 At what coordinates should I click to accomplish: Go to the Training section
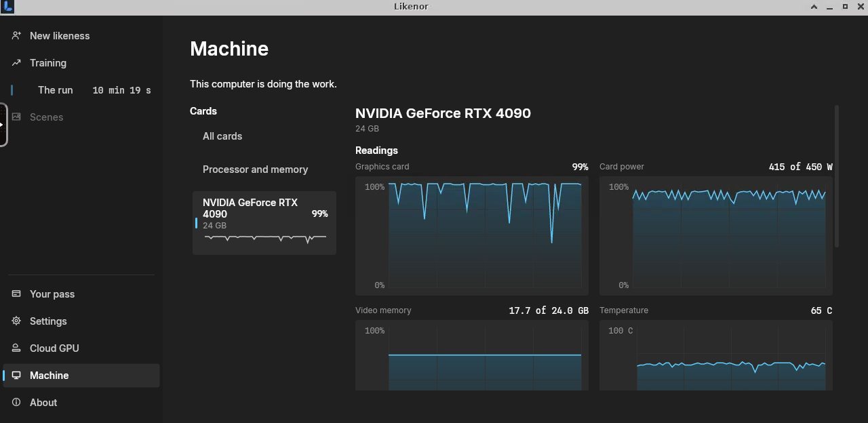pyautogui.click(x=81, y=63)
